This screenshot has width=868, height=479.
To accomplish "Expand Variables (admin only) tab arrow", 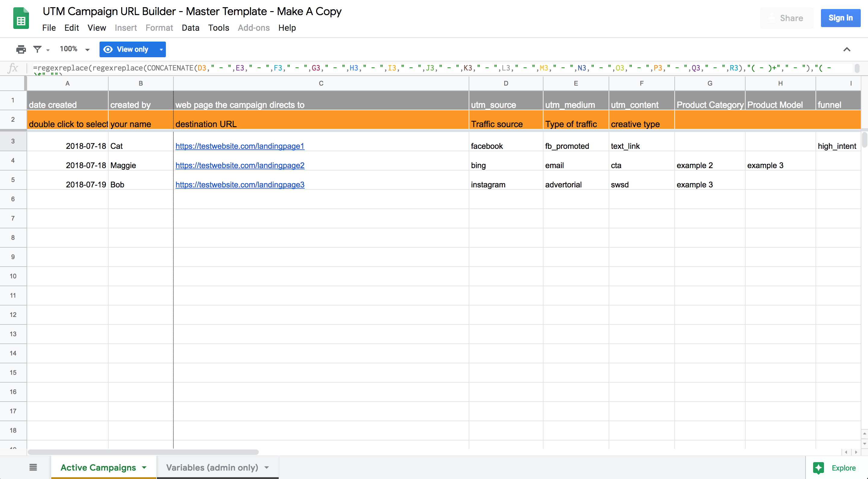I will coord(267,467).
